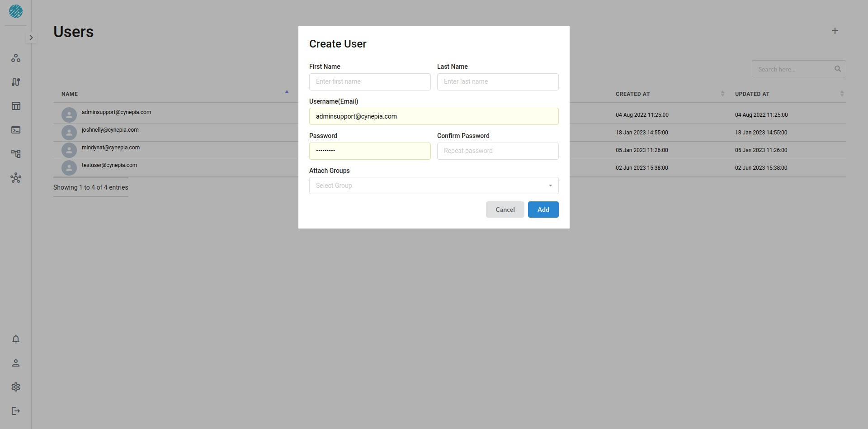Click the Users page heading
The image size is (868, 429).
coord(74,32)
